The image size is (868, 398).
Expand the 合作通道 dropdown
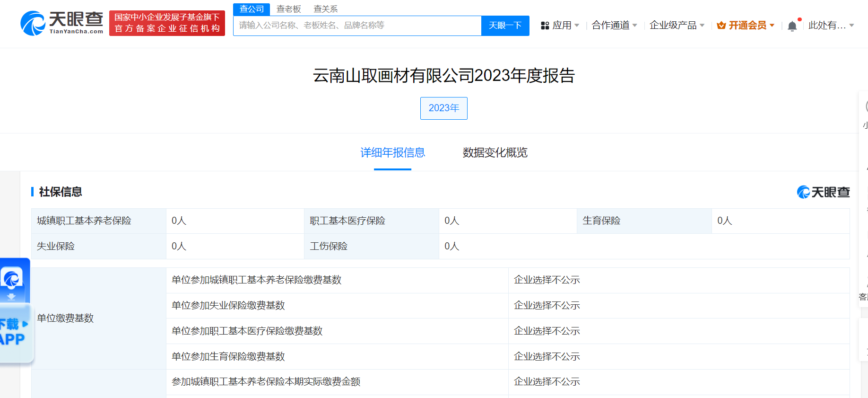(x=614, y=26)
